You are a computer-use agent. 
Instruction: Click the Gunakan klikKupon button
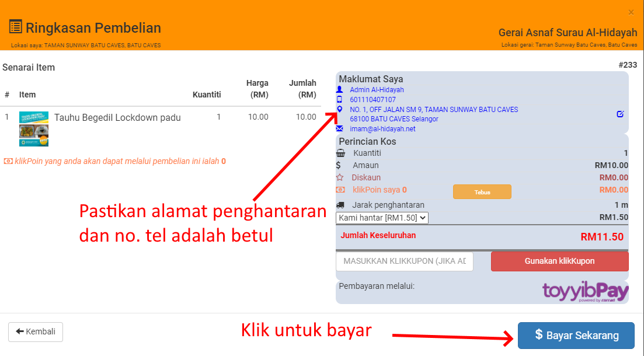point(559,261)
